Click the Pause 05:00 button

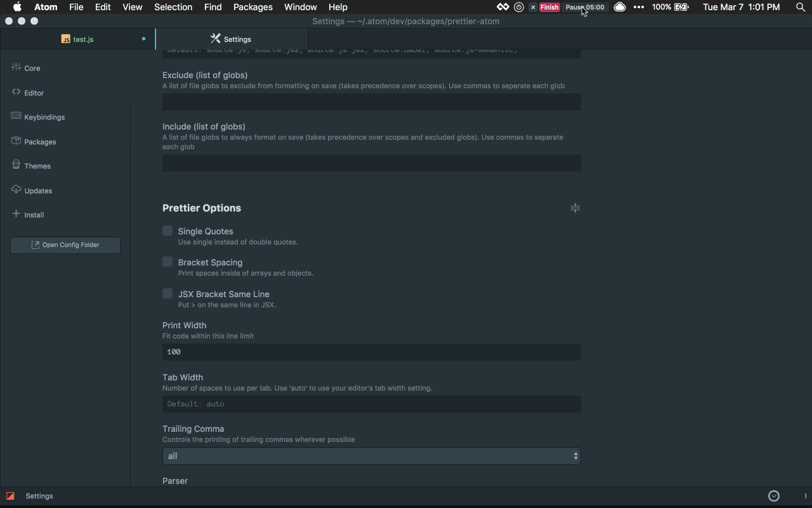point(585,8)
